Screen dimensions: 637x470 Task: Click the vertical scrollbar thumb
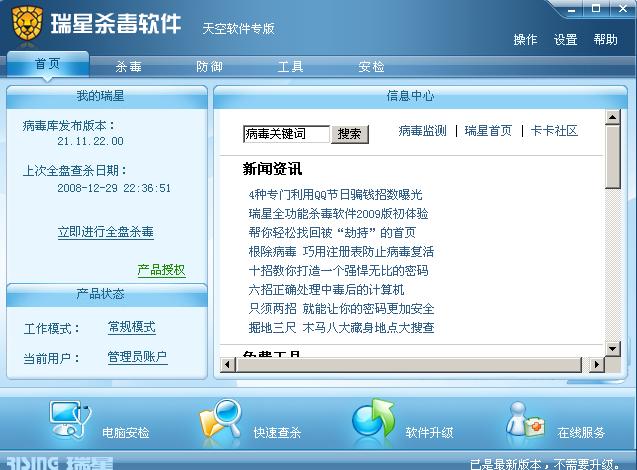pyautogui.click(x=613, y=157)
